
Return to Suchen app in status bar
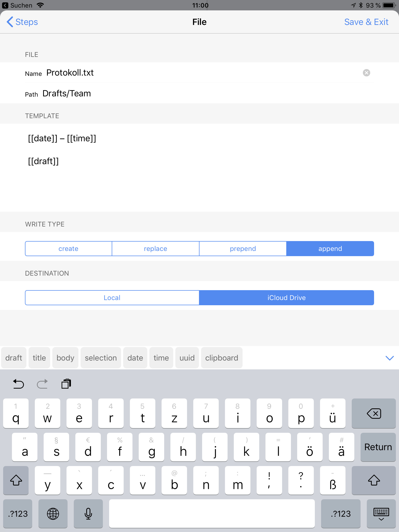[17, 5]
